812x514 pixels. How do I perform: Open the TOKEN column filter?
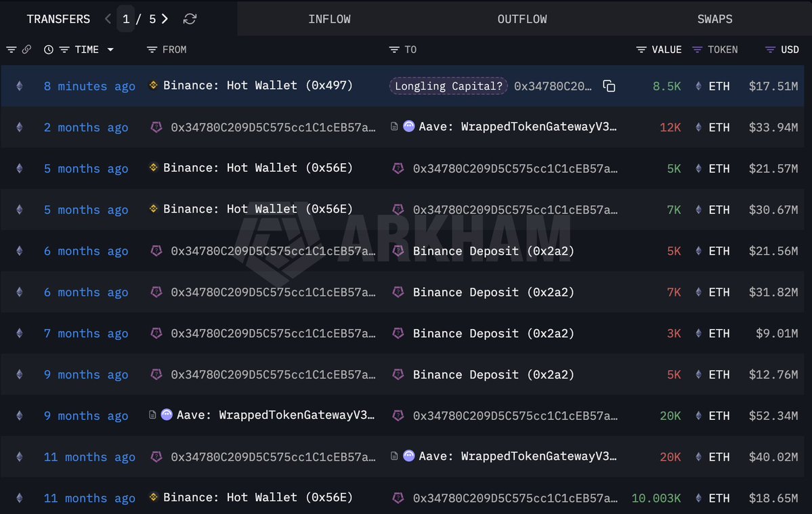(697, 49)
